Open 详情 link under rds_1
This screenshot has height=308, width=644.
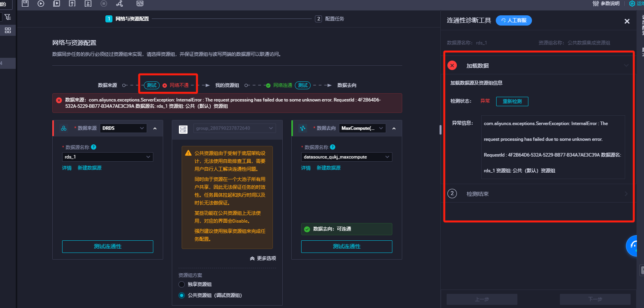point(67,168)
